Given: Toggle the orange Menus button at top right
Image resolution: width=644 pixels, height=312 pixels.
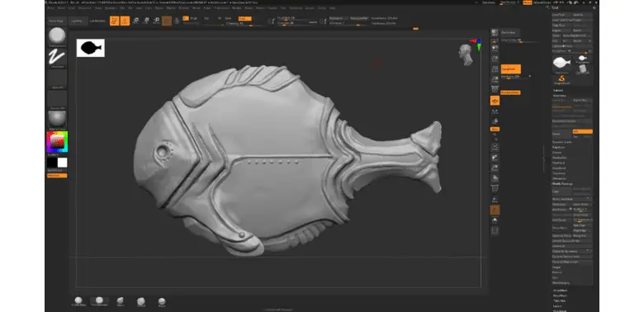Looking at the screenshot, I should click(528, 2).
